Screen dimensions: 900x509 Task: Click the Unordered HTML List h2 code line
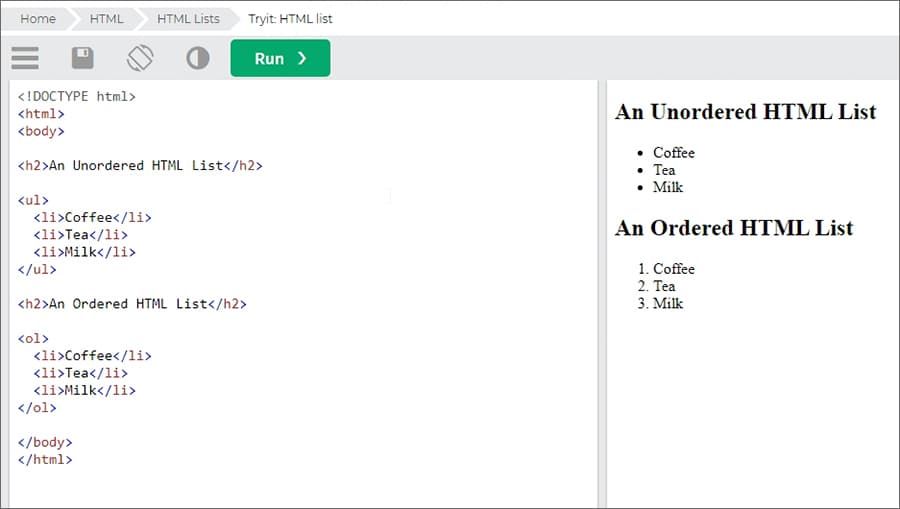pyautogui.click(x=140, y=165)
